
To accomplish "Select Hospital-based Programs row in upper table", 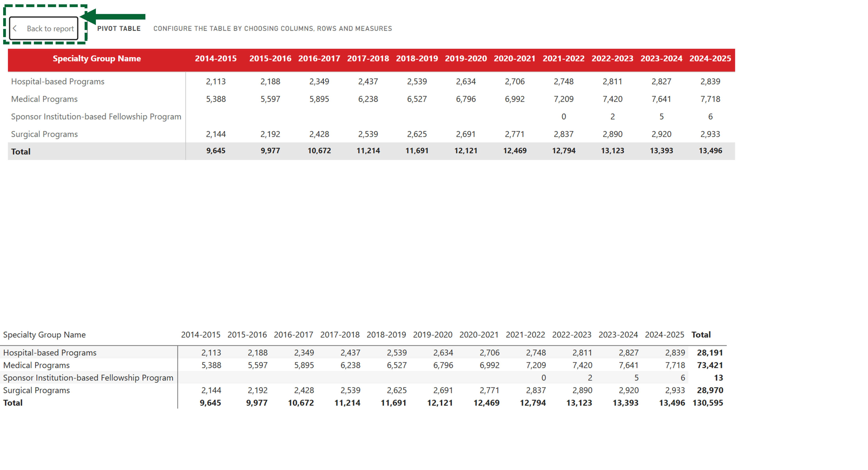I will point(58,81).
